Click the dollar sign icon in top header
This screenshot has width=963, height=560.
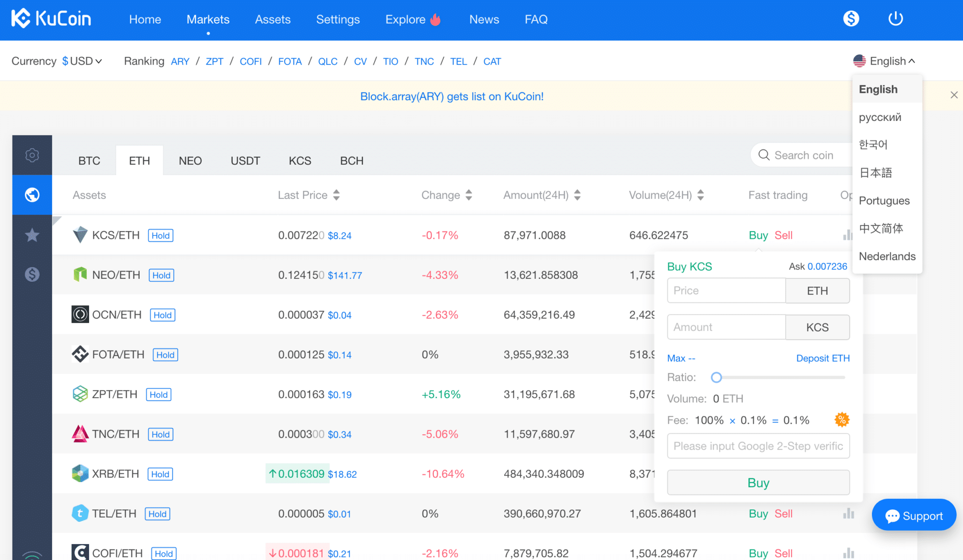(851, 19)
